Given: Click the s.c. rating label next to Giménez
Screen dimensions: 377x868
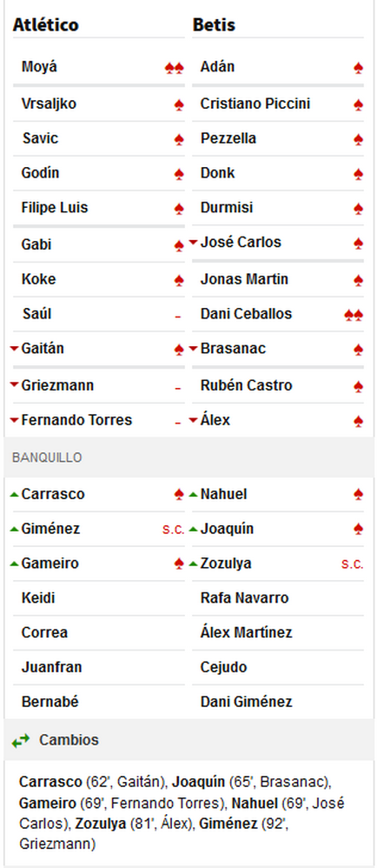Looking at the screenshot, I should coord(174,530).
